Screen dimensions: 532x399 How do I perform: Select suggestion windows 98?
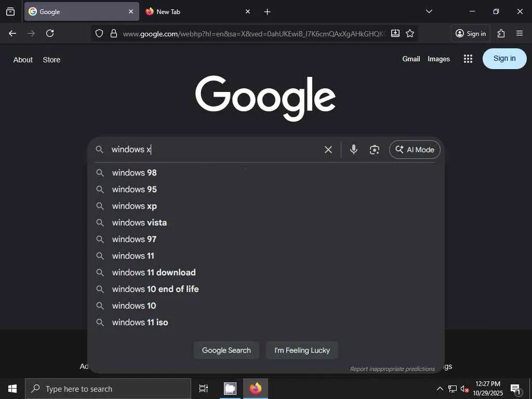coord(265,172)
